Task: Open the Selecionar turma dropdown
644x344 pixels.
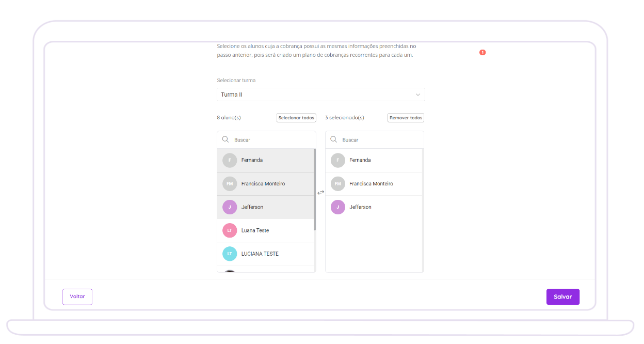Action: tap(320, 95)
